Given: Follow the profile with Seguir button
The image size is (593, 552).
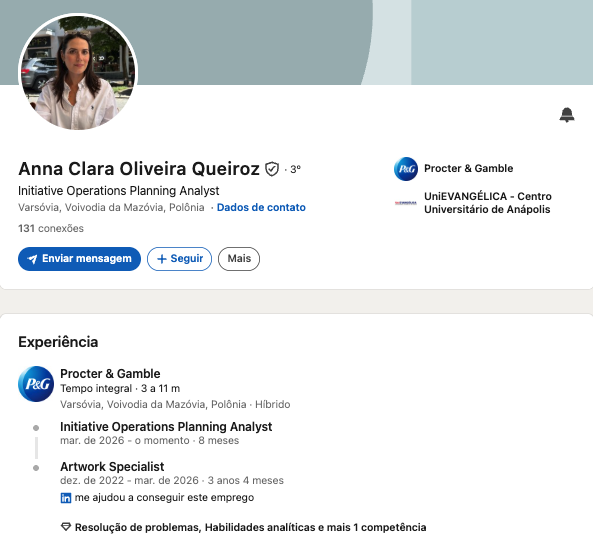Looking at the screenshot, I should pyautogui.click(x=179, y=259).
